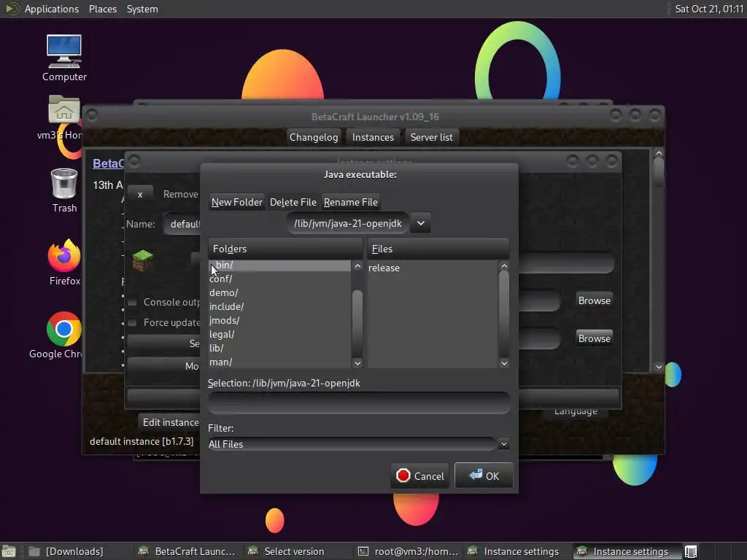
Task: Click the lower Browse button in Instance settings
Action: pyautogui.click(x=594, y=338)
